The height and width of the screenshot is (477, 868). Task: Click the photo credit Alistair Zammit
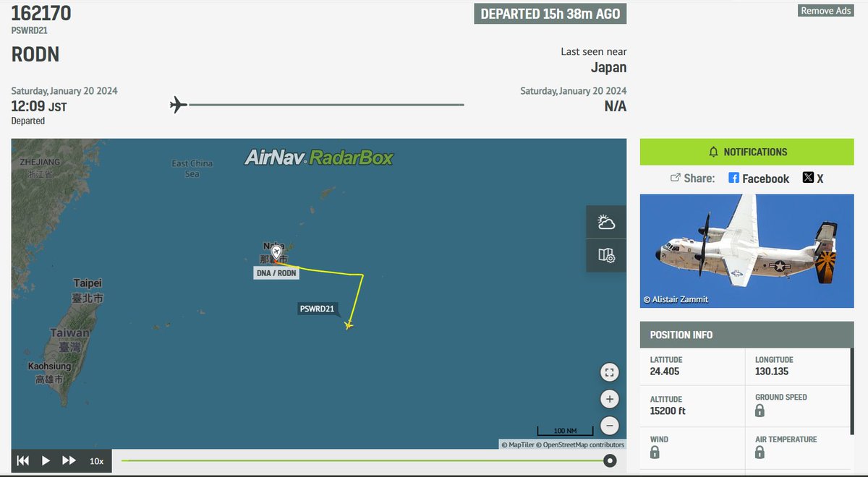click(x=676, y=299)
